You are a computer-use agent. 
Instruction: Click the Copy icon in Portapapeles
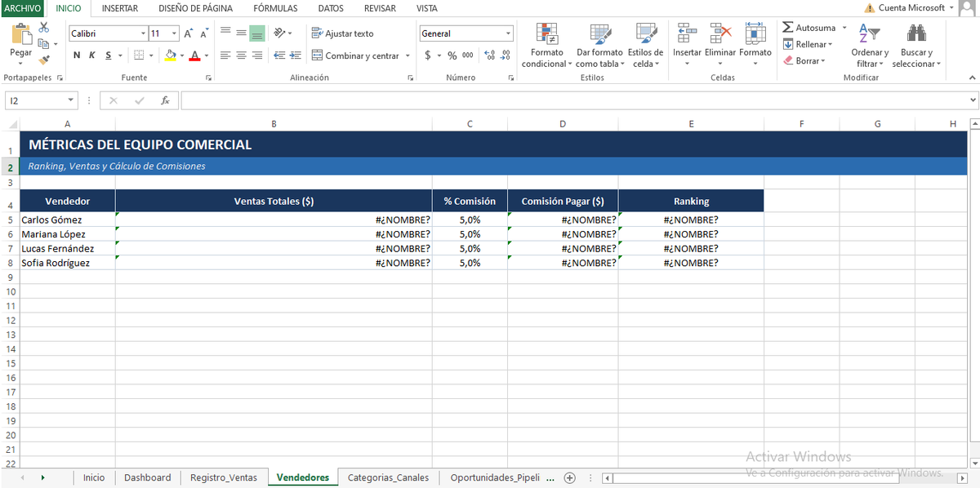tap(44, 43)
